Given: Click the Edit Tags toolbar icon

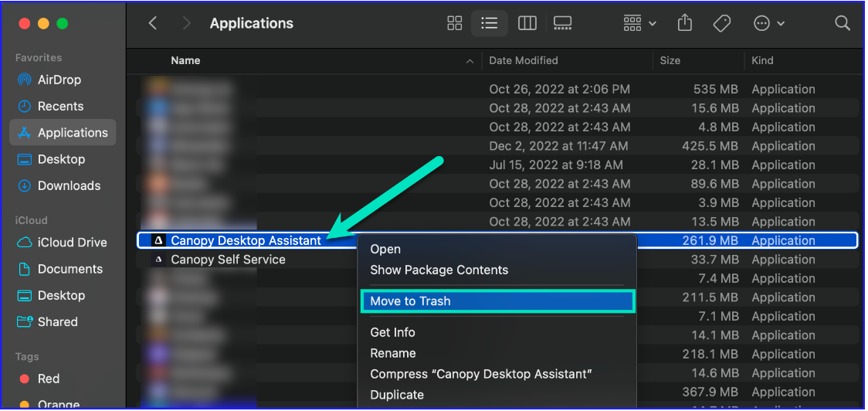Looking at the screenshot, I should pos(722,23).
